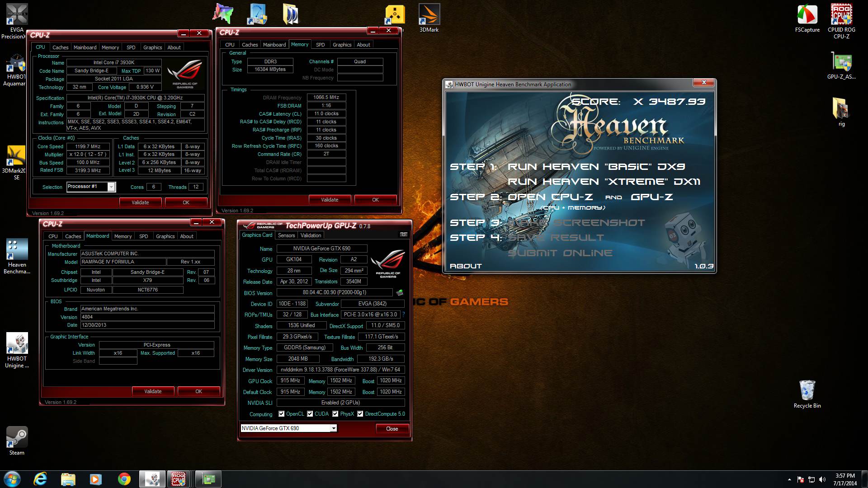Toggle the PhysX checkbox in GPU-Z
This screenshot has width=868, height=488.
335,414
